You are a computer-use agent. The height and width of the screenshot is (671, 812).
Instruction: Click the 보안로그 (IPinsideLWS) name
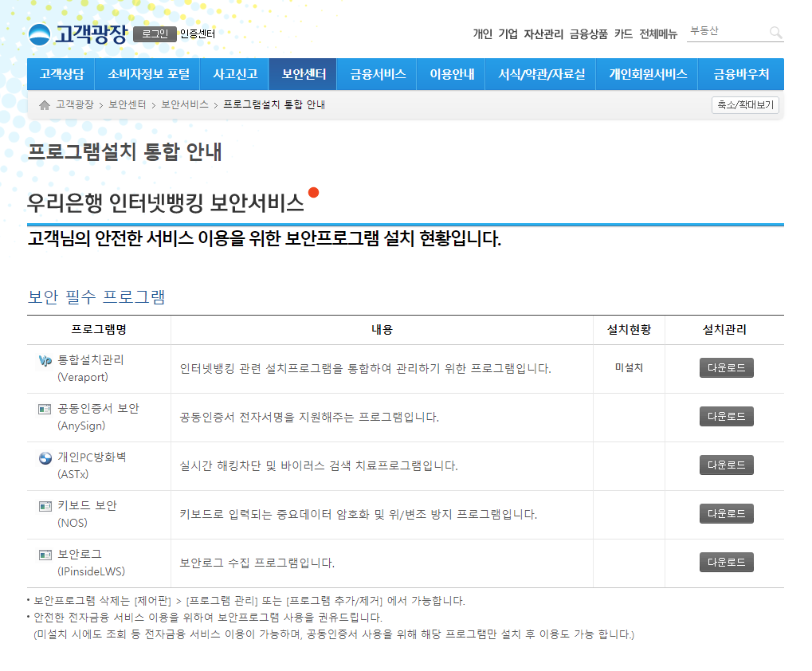pos(91,563)
